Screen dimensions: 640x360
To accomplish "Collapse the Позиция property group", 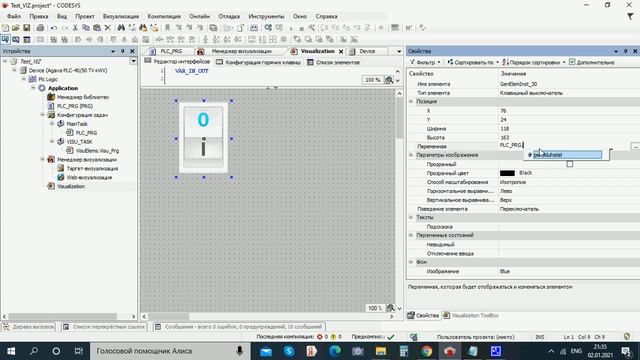I will [411, 101].
